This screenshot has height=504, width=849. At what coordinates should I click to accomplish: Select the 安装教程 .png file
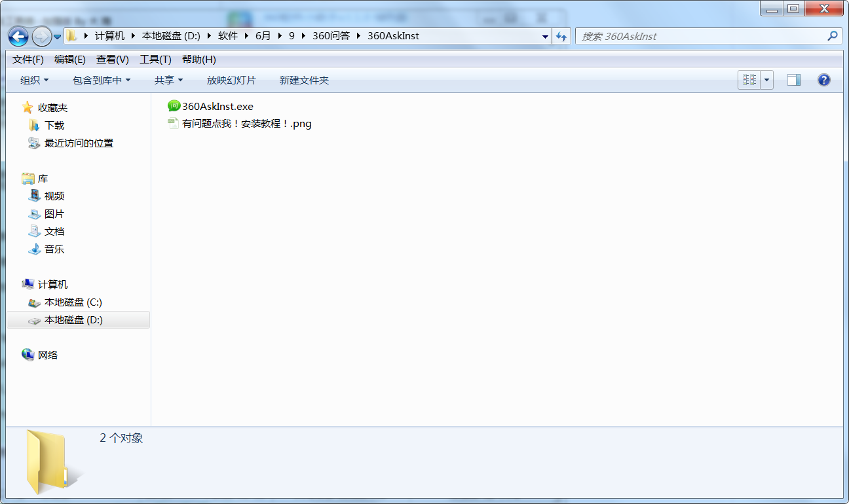point(246,124)
